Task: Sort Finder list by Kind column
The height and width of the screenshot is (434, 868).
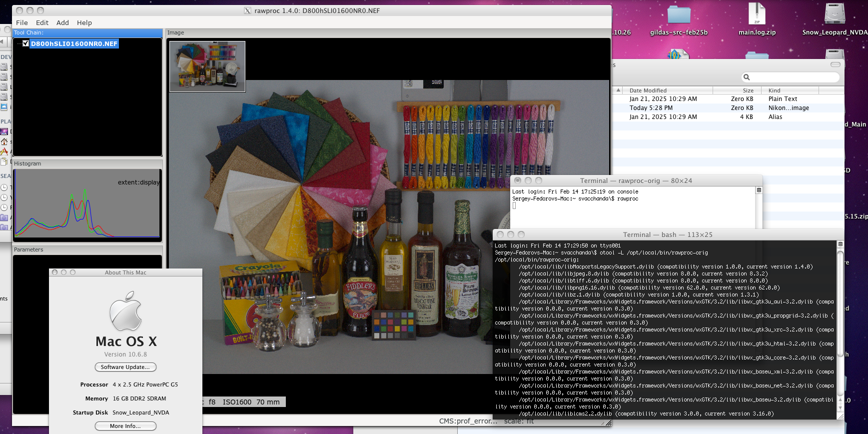Action: (x=790, y=90)
